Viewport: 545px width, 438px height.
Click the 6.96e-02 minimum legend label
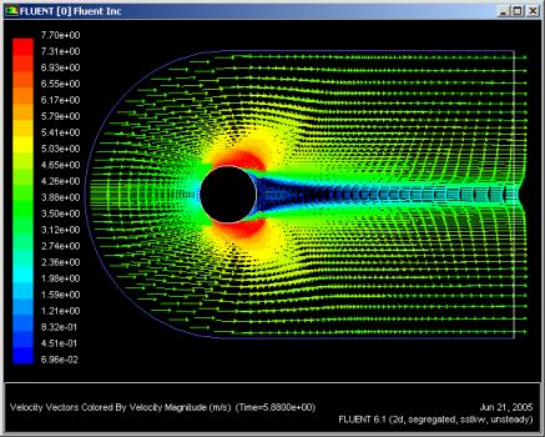[59, 359]
